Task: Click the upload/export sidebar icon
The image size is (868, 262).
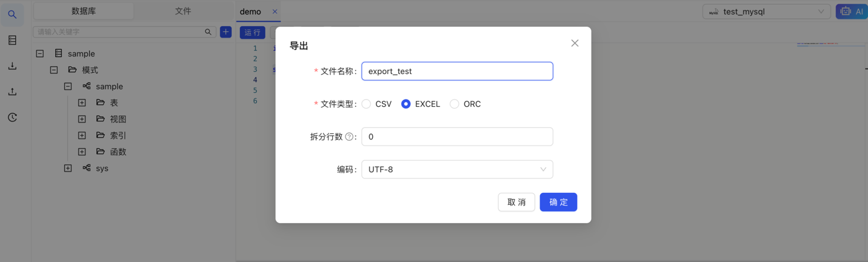Action: tap(12, 92)
